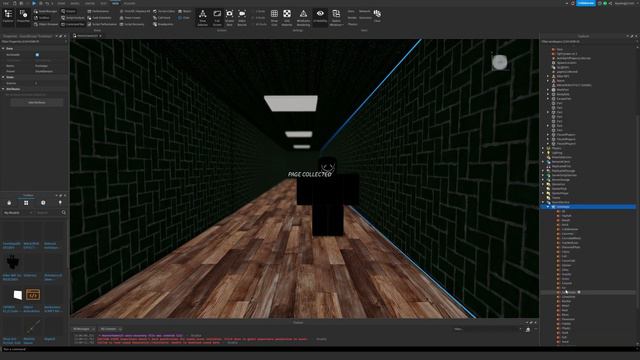Toggle the View Selector button

pos(202,18)
